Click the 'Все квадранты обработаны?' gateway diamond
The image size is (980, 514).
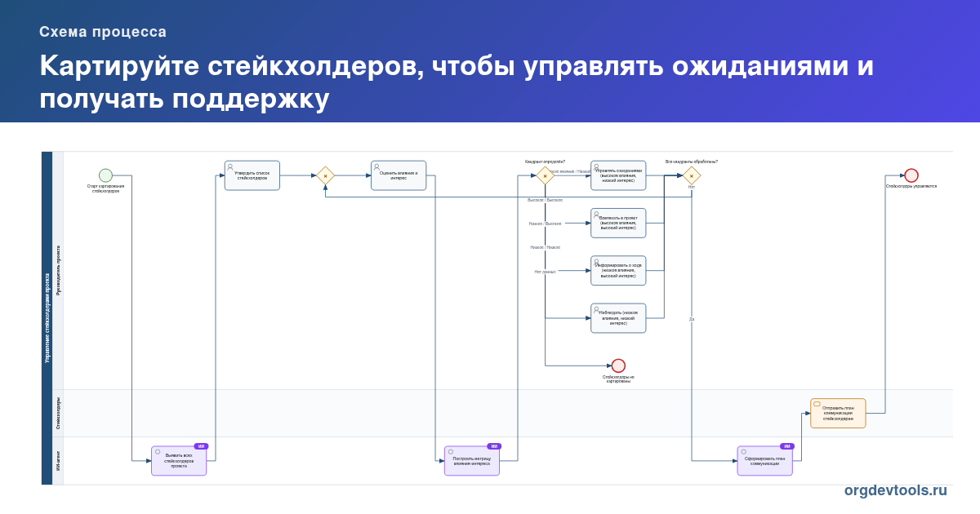coord(692,175)
